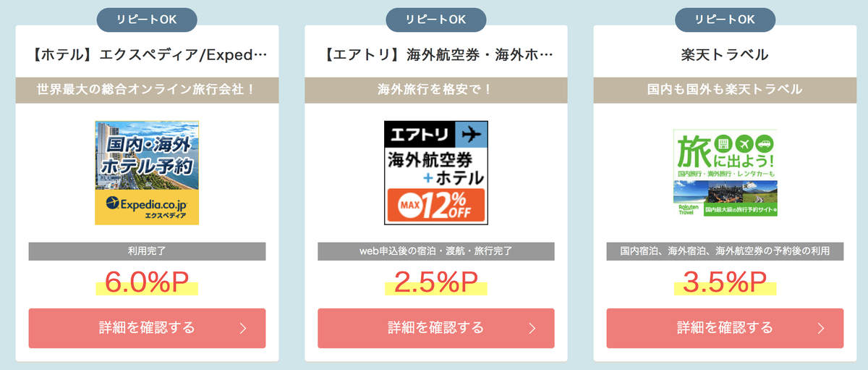Click the 3.5%P point rate
This screenshot has height=370, width=868.
coord(725,282)
